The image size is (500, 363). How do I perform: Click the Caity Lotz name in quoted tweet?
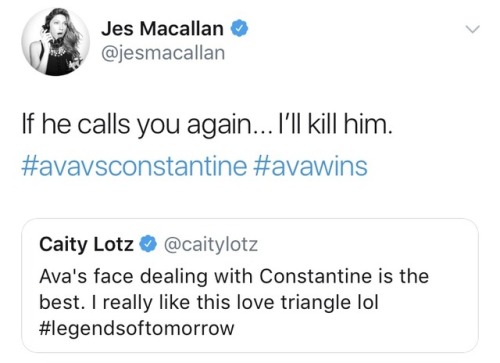tap(86, 244)
